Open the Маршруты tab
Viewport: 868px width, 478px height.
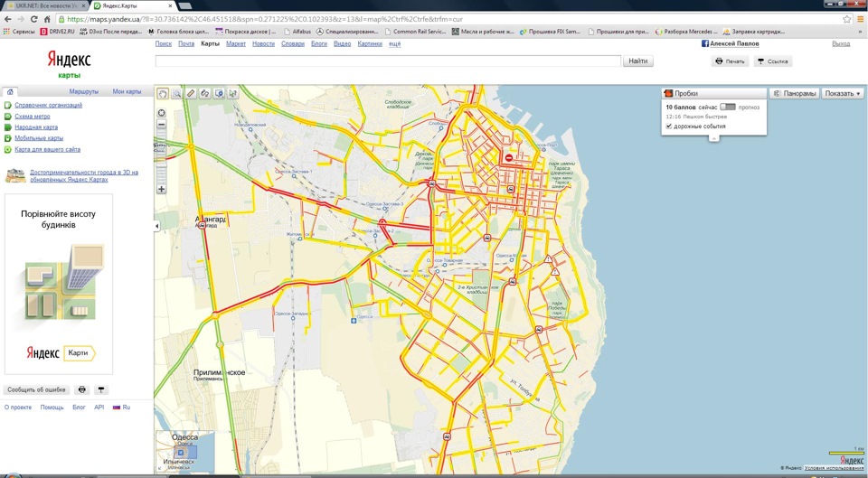[83, 92]
